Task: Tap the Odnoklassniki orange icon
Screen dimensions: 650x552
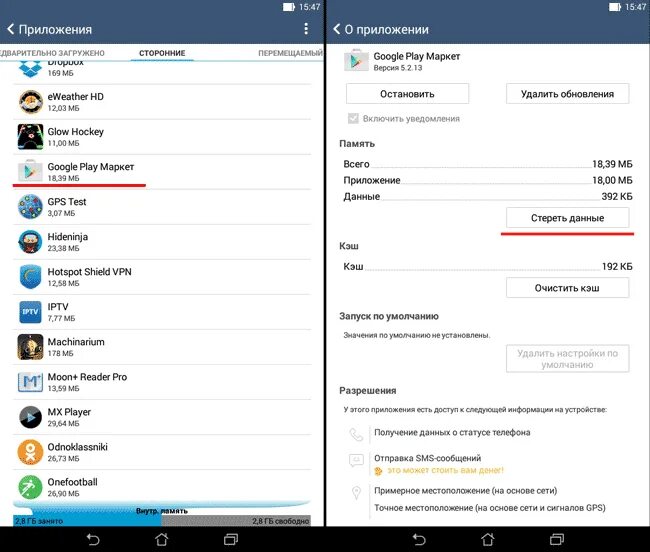Action: pos(30,452)
